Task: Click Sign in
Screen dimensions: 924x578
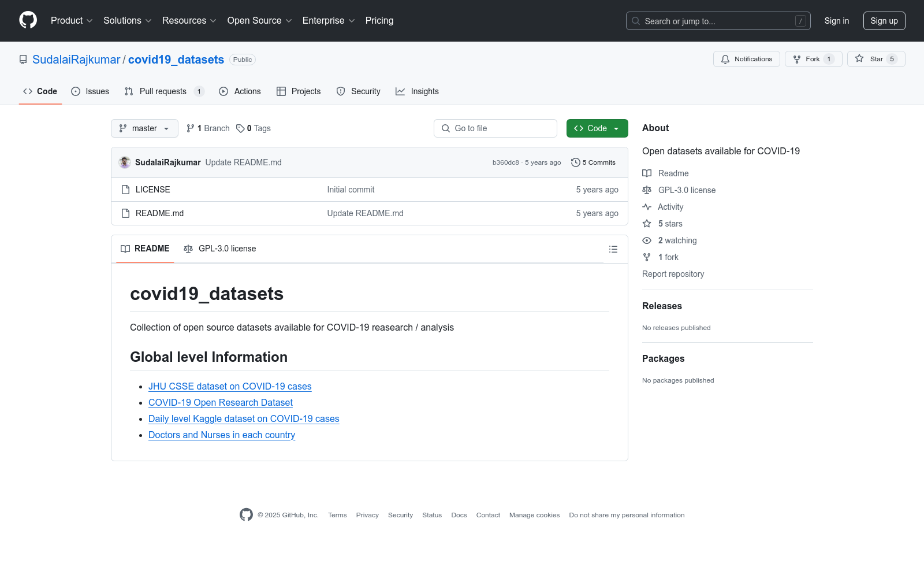Action: coord(837,21)
